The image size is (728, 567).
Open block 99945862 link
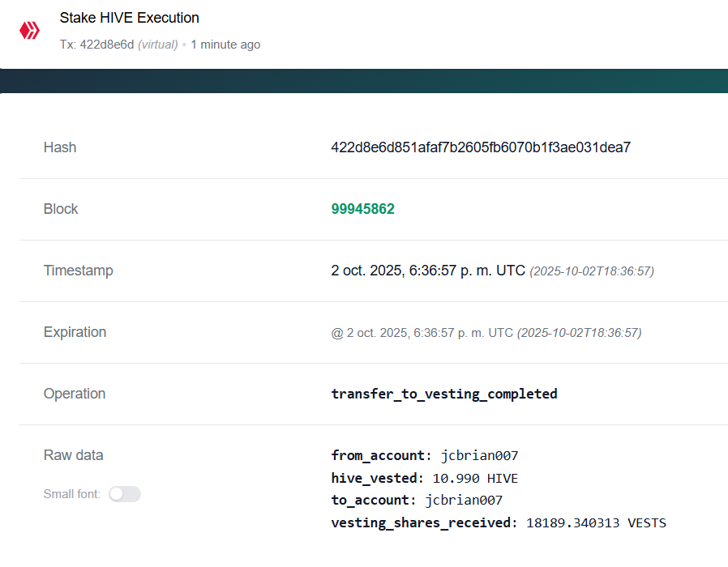[362, 209]
